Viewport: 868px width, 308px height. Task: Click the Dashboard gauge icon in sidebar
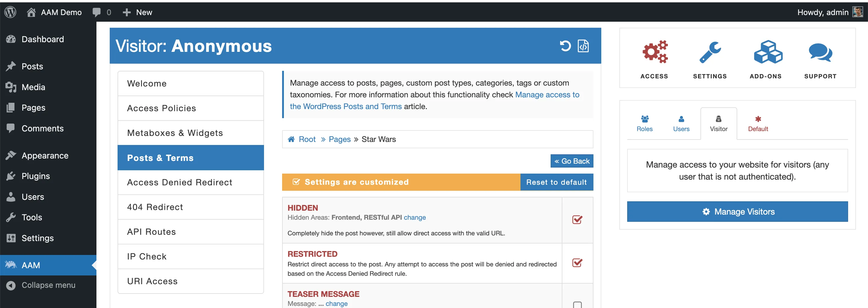(11, 39)
